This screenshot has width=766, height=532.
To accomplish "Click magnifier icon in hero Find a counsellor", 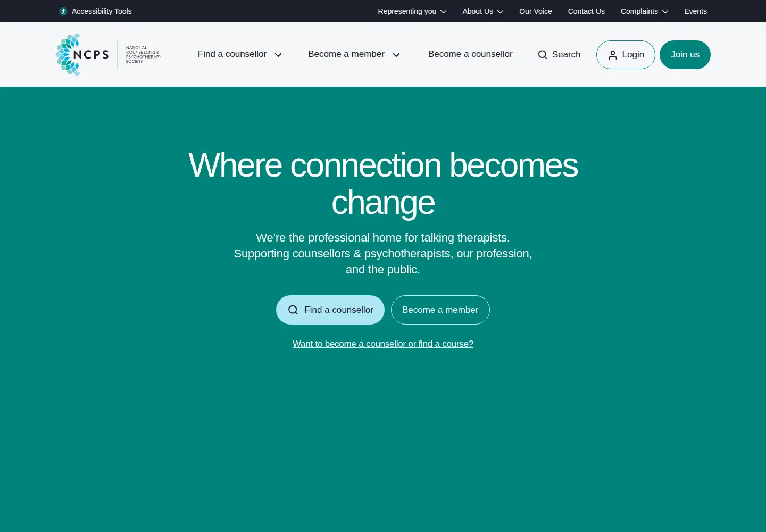I will [293, 310].
